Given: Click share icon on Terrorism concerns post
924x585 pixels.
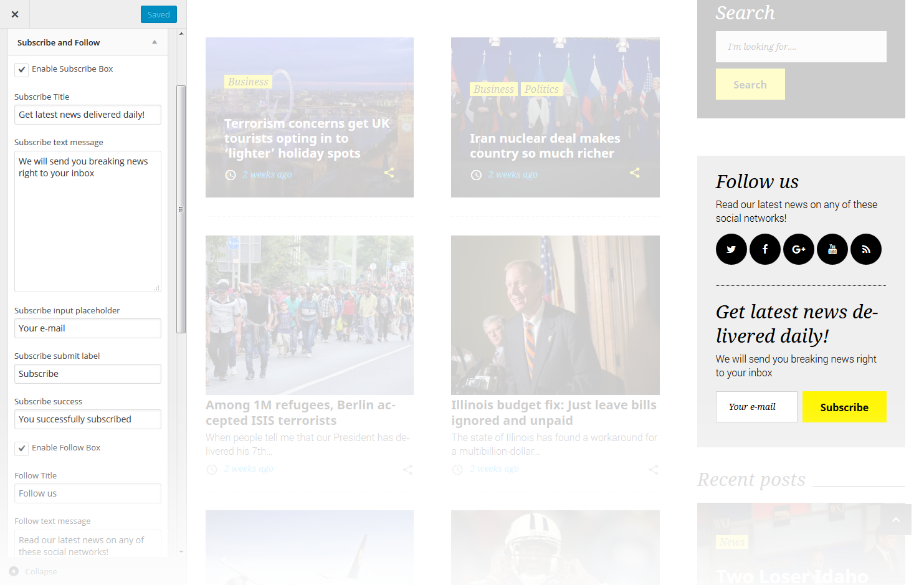Looking at the screenshot, I should point(389,173).
